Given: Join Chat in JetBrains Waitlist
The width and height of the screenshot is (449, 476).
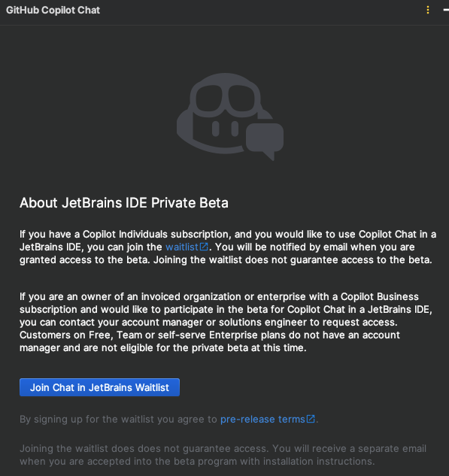Looking at the screenshot, I should pos(99,387).
